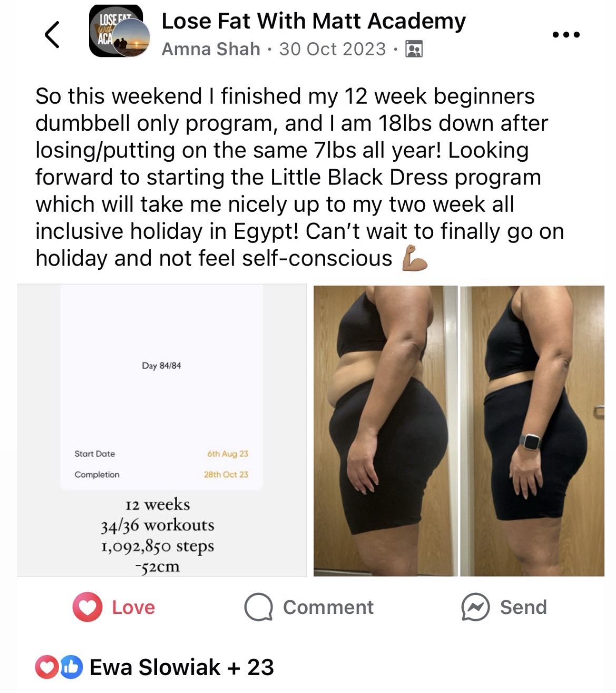Open the 12 weeks progress stats image
This screenshot has width=616, height=693.
click(161, 430)
